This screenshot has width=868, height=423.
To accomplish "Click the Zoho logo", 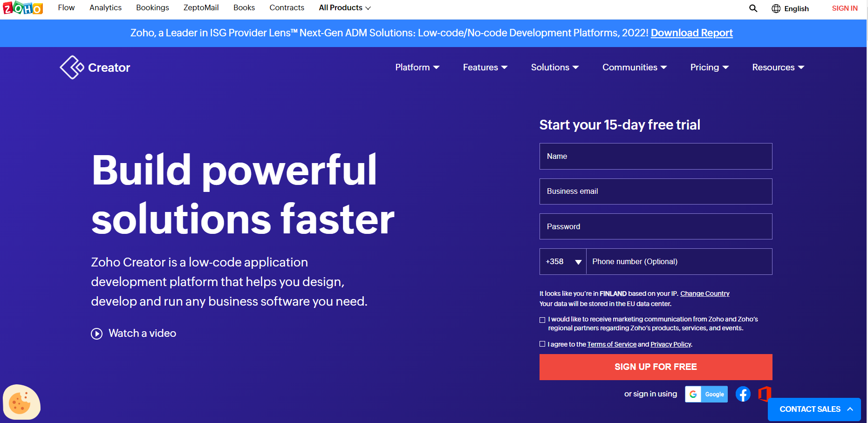I will pyautogui.click(x=23, y=8).
